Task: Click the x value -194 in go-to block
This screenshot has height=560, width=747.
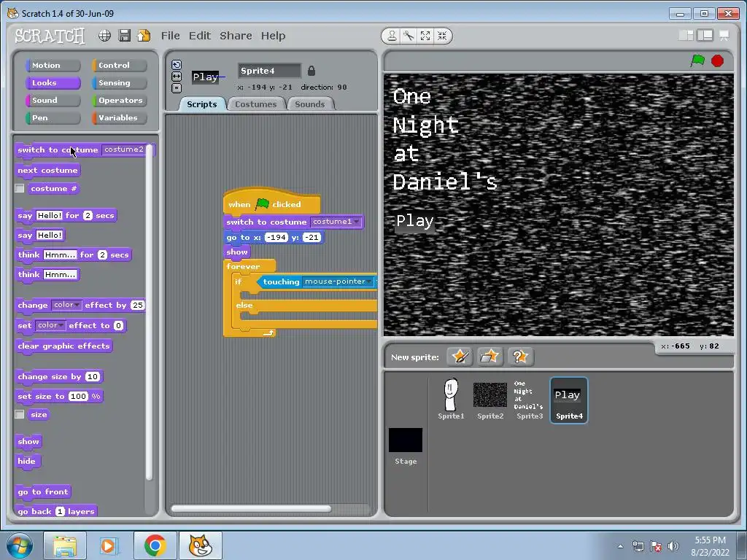Action: 276,237
